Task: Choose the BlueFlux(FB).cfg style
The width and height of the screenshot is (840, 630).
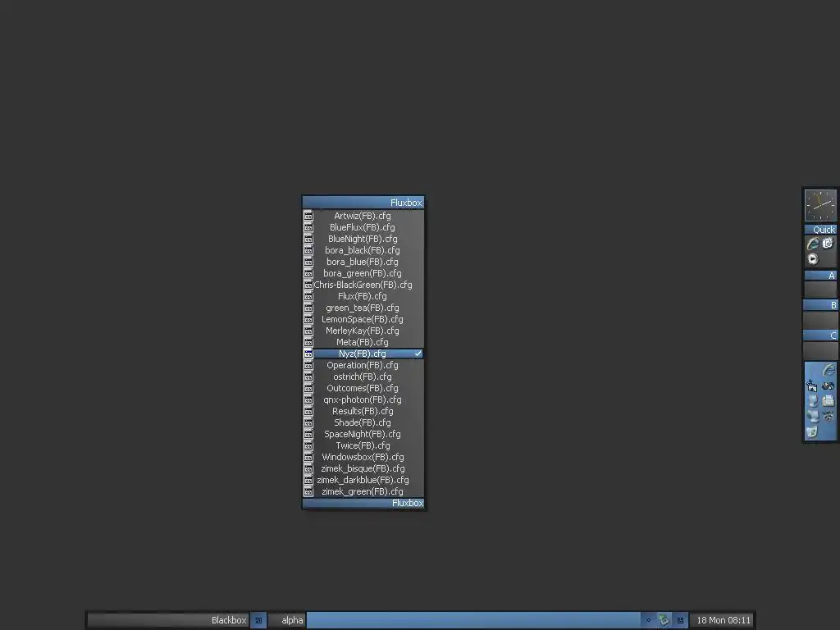Action: click(363, 227)
